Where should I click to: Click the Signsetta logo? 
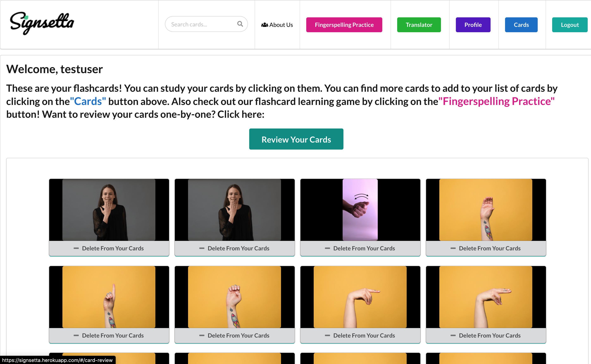(42, 23)
